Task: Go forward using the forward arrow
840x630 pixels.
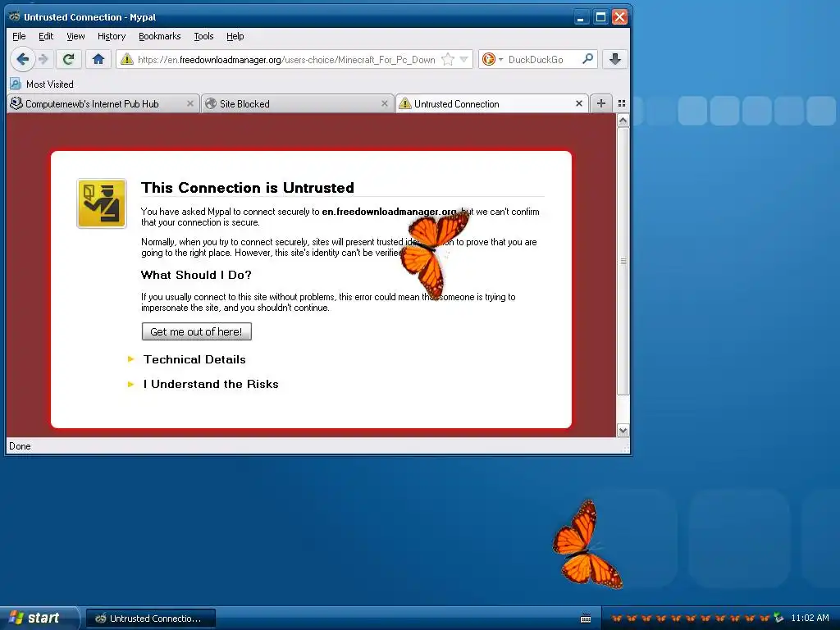Action: [44, 59]
